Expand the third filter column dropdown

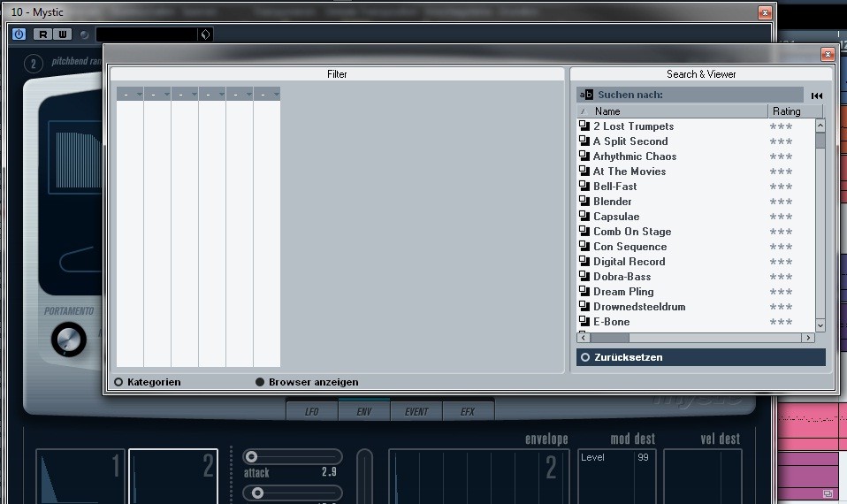coord(185,94)
